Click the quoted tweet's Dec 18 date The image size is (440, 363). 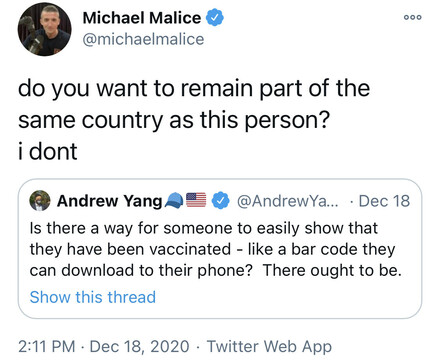coord(384,201)
